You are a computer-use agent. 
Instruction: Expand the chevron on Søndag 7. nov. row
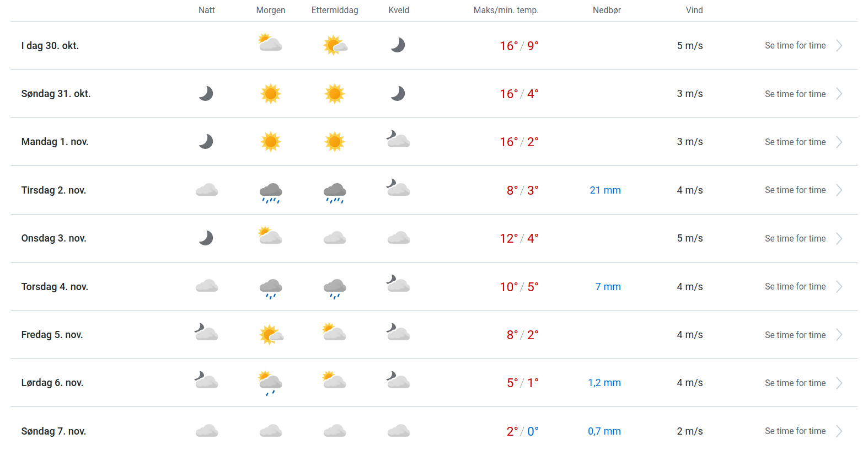pyautogui.click(x=839, y=431)
